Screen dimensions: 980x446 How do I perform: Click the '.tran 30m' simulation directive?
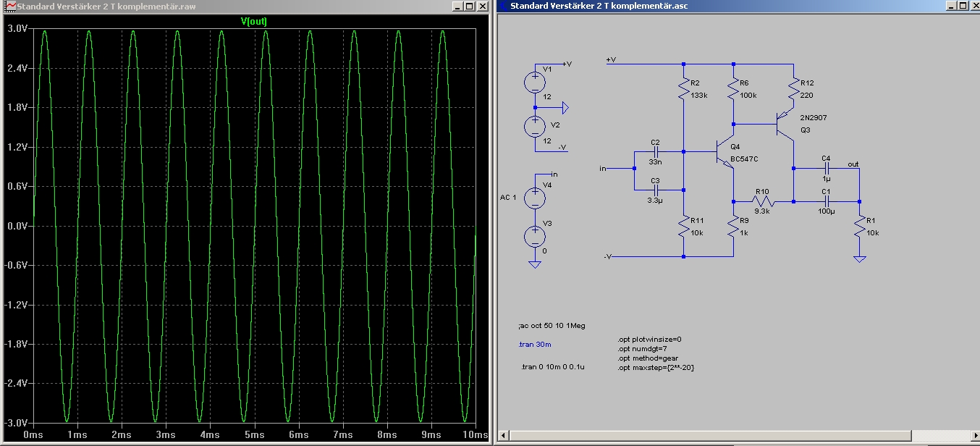[x=534, y=345]
